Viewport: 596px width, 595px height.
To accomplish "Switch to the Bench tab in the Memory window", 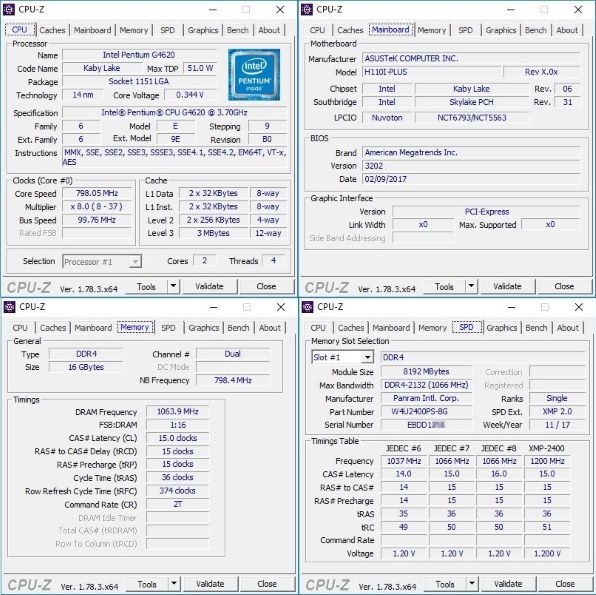I will [x=239, y=328].
